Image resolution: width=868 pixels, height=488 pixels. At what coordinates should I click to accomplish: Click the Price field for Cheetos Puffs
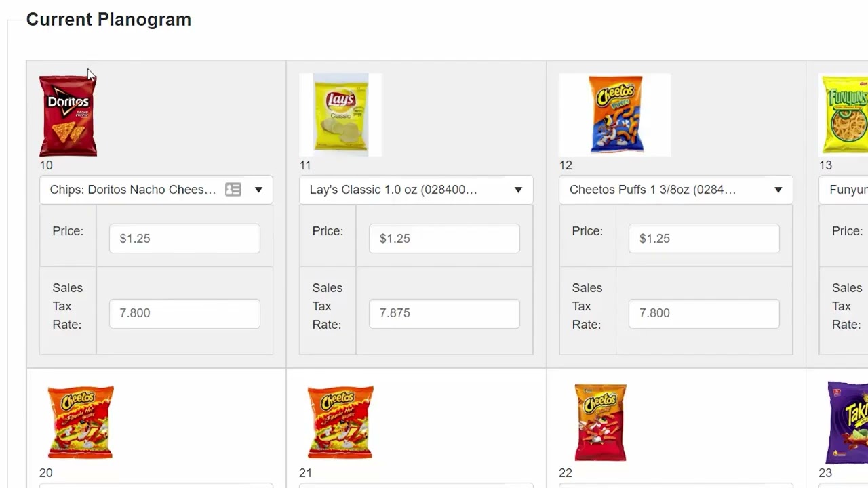click(704, 239)
